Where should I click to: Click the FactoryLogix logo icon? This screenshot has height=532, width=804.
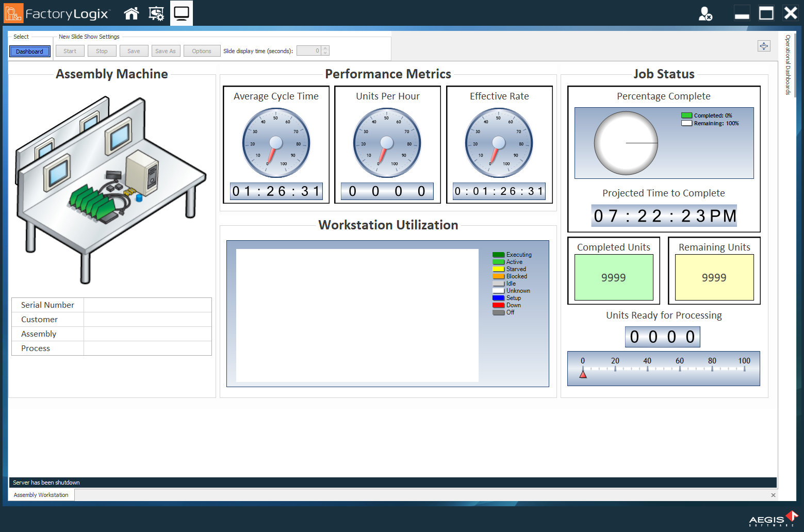tap(13, 13)
